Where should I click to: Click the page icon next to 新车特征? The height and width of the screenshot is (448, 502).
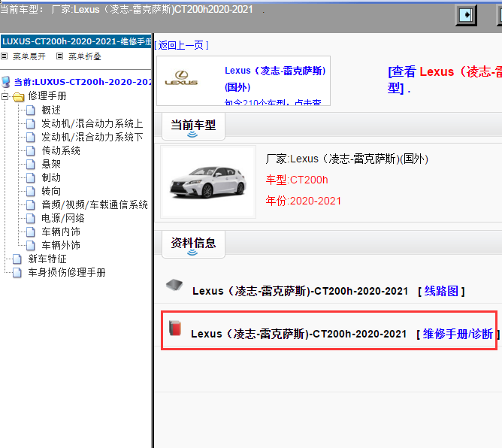[17, 259]
